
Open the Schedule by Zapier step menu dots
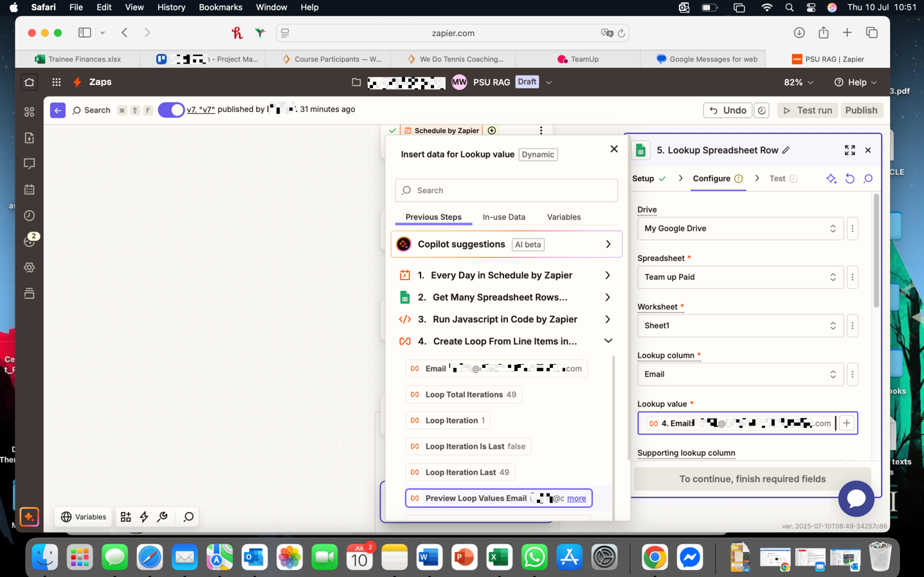tap(541, 131)
